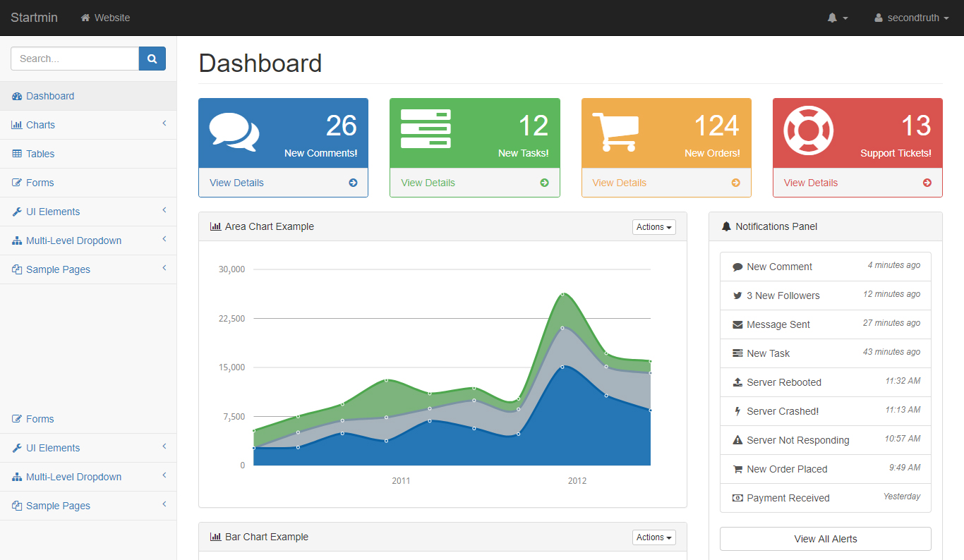Click the speech bubbles icon on New Comments card
Image resolution: width=964 pixels, height=560 pixels.
pos(234,132)
